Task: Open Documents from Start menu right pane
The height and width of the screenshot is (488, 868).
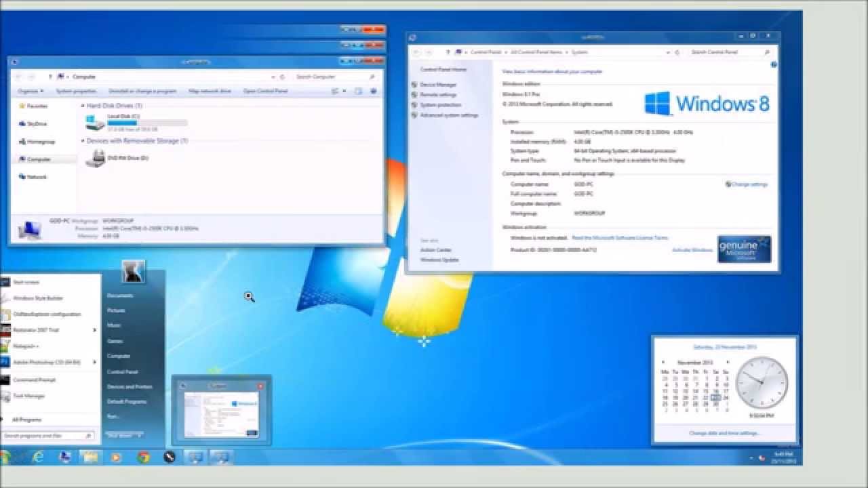Action: coord(120,296)
